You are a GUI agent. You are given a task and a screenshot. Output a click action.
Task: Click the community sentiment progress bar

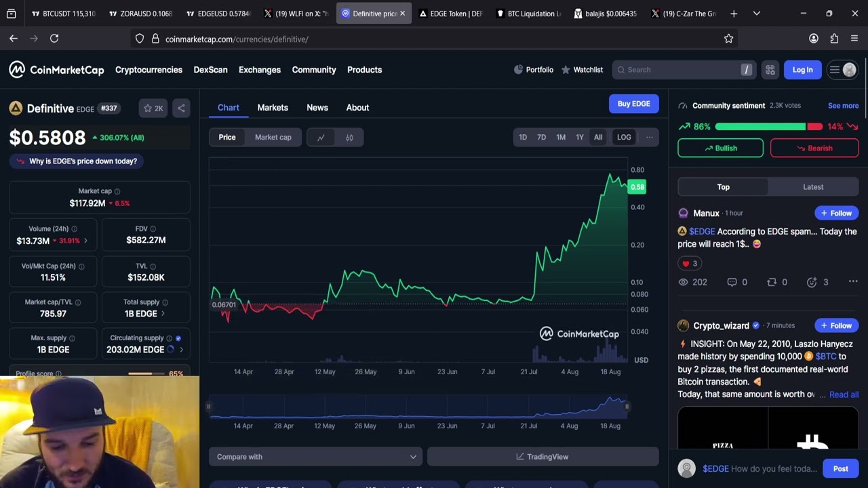(x=769, y=127)
